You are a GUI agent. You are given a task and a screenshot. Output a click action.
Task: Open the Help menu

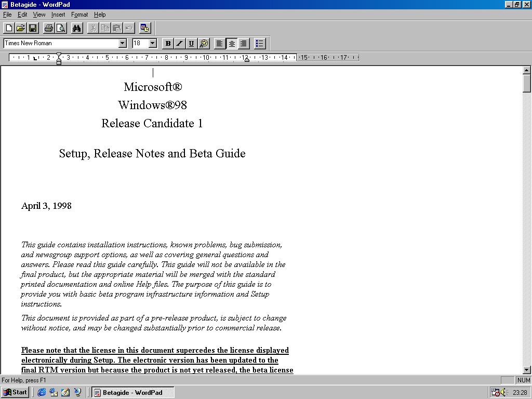100,15
